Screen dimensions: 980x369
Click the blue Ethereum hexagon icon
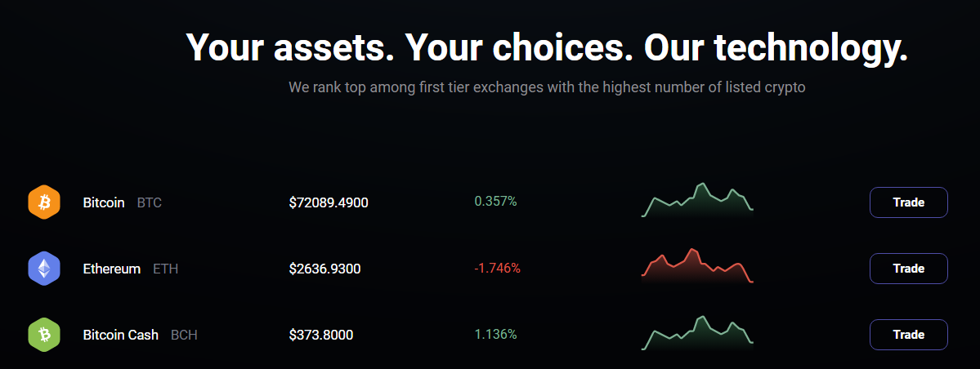pos(44,269)
